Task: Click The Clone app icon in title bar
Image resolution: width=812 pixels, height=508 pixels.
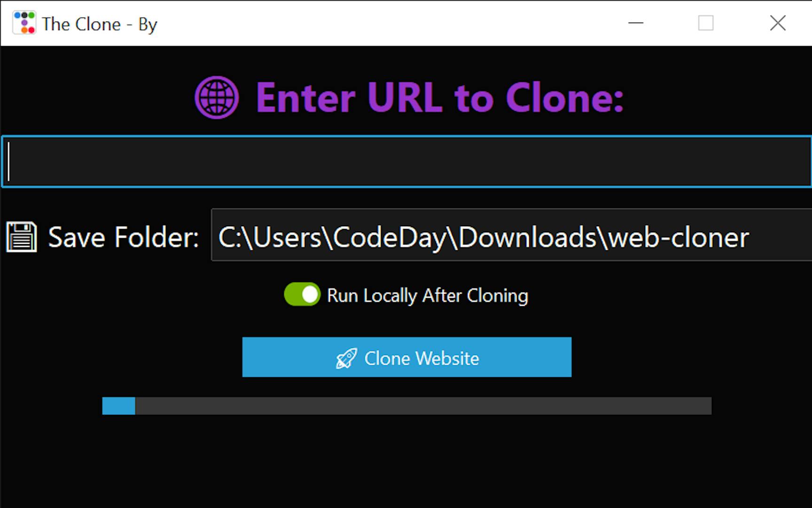Action: tap(24, 23)
